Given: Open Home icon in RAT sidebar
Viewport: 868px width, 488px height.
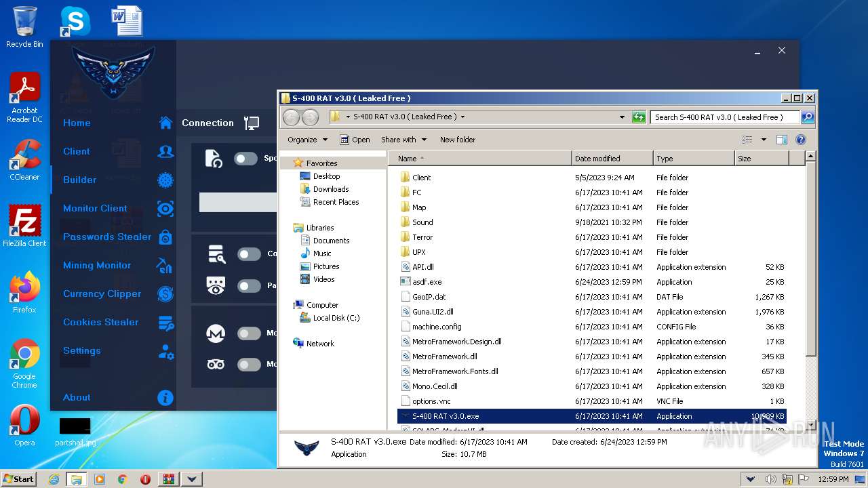Looking at the screenshot, I should pos(165,123).
